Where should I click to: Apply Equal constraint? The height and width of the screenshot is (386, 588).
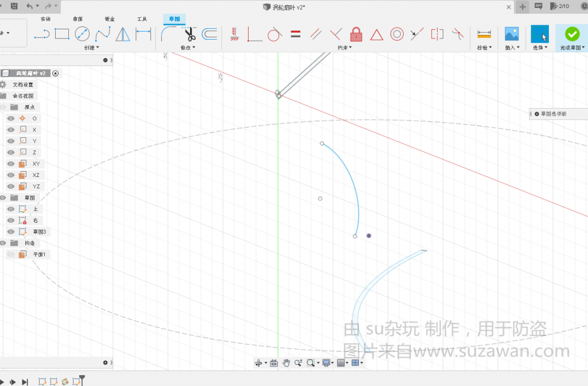(x=296, y=34)
